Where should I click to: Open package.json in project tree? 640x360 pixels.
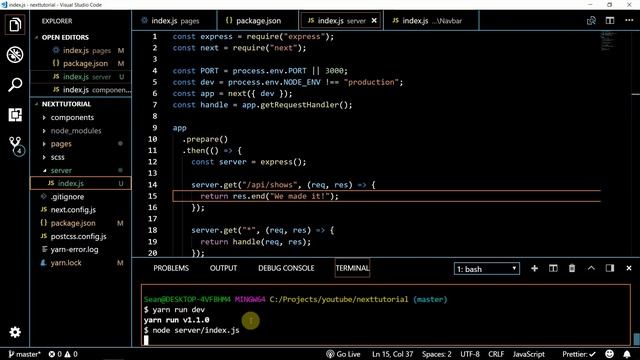pyautogui.click(x=81, y=223)
